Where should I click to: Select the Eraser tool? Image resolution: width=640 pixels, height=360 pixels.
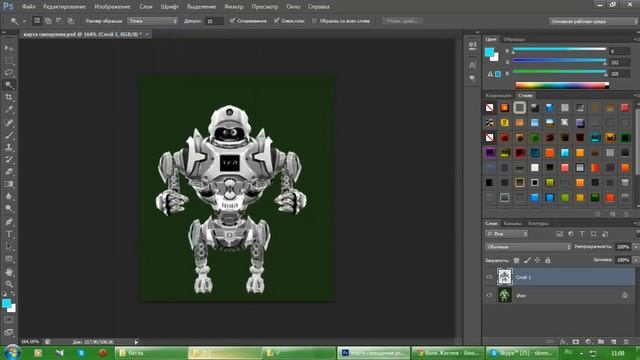[9, 172]
